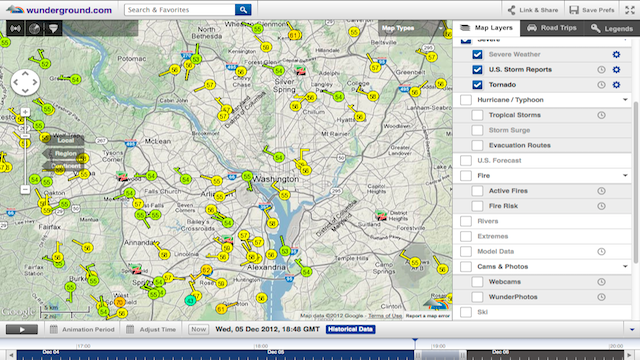
Task: Check Evacuation Routes layer
Action: [477, 145]
